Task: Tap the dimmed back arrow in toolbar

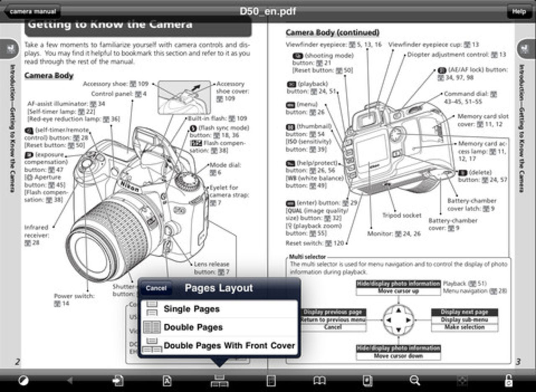Action: tap(70, 380)
